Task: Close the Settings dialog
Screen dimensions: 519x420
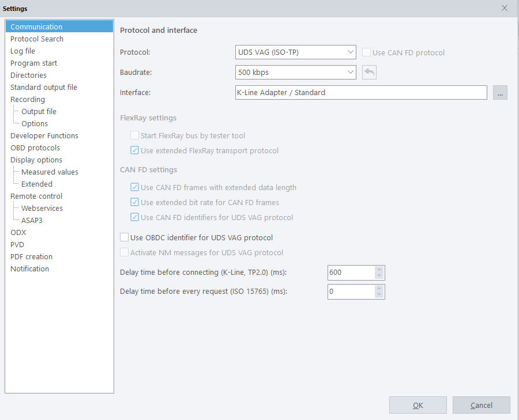Action: (x=505, y=8)
